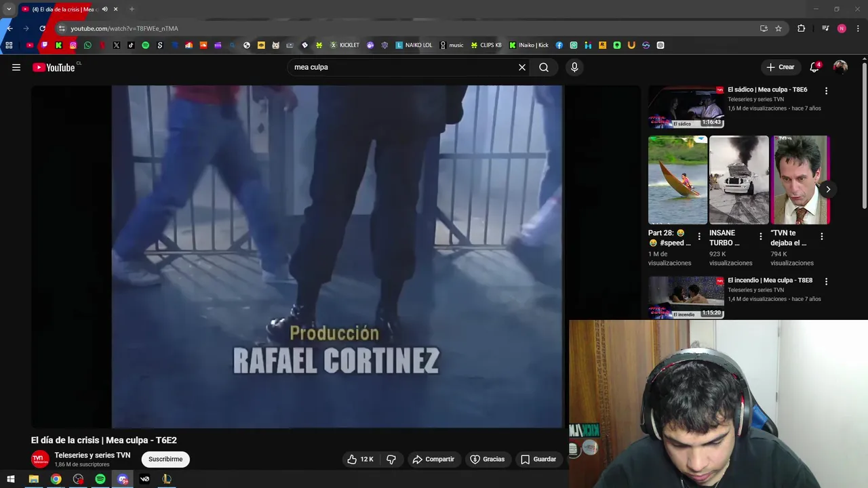868x488 pixels.
Task: Open options for 'Part 28' Short
Action: (699, 237)
